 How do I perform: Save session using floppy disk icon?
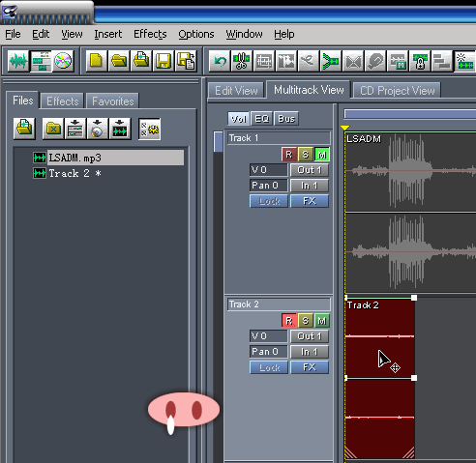click(164, 61)
